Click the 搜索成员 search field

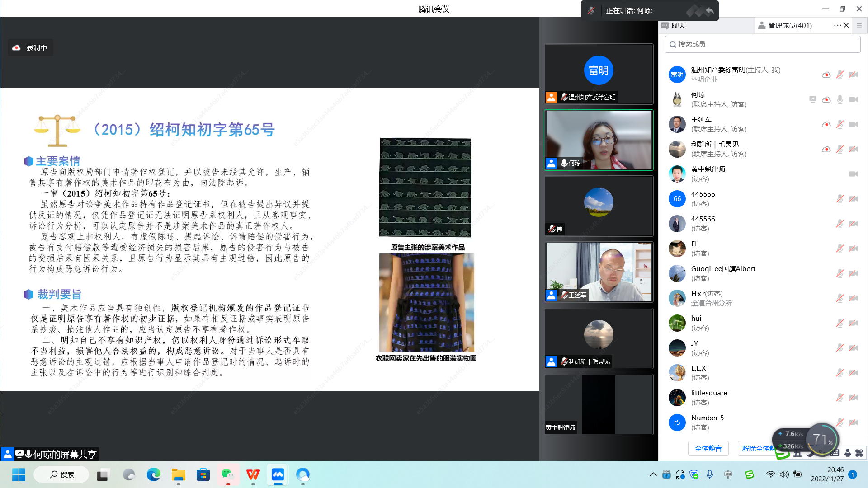click(762, 44)
